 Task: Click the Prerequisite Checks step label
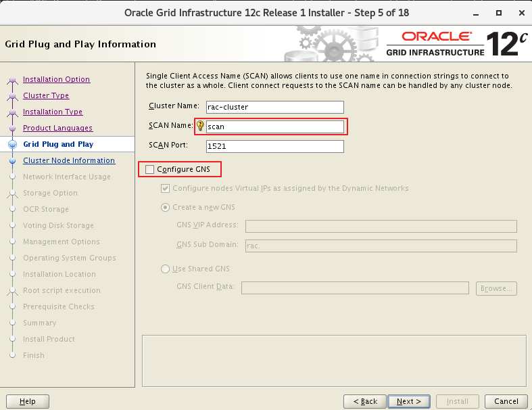[x=58, y=306]
